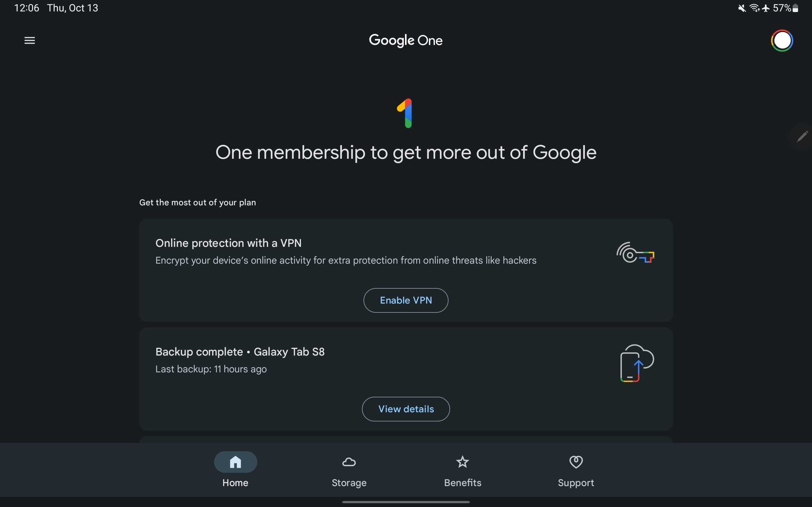Viewport: 812px width, 507px height.
Task: Tap the Storage cloud icon
Action: [x=349, y=462]
